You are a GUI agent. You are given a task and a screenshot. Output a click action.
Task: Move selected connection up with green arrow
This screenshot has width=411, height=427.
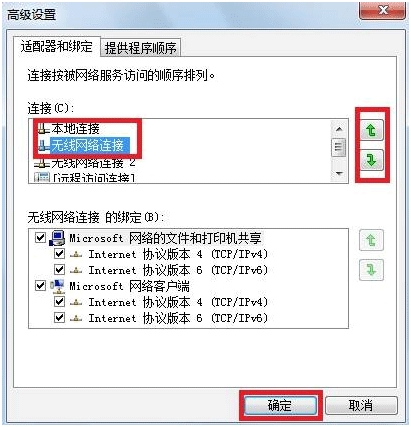pyautogui.click(x=372, y=130)
